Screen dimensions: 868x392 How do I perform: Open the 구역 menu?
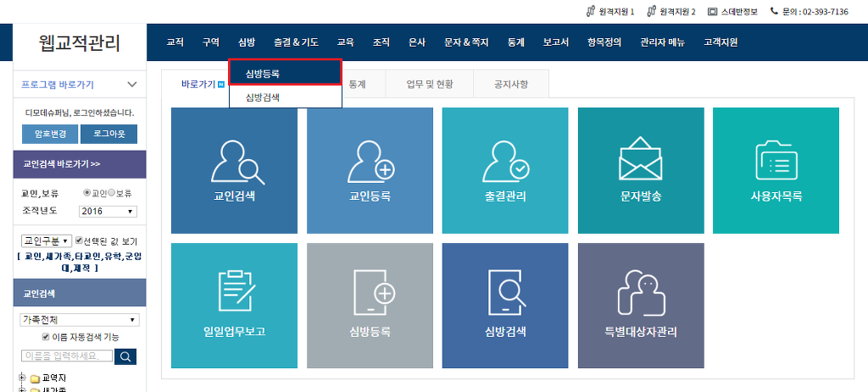[210, 42]
